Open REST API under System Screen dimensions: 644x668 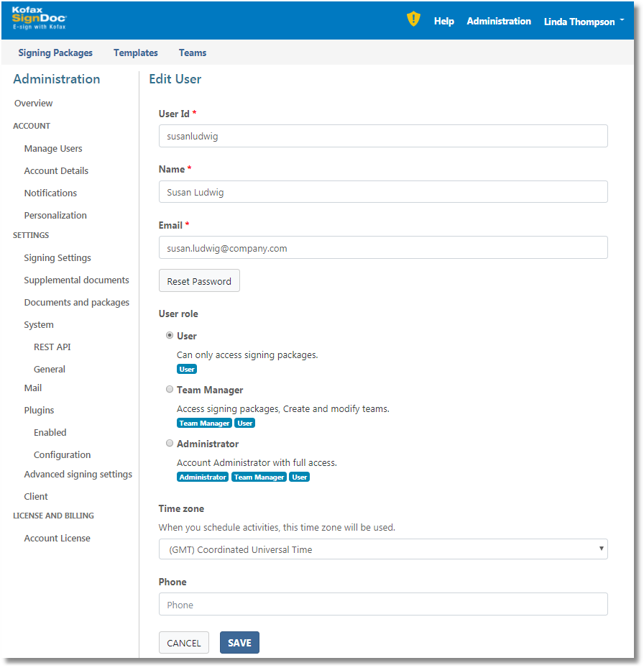pyautogui.click(x=52, y=347)
